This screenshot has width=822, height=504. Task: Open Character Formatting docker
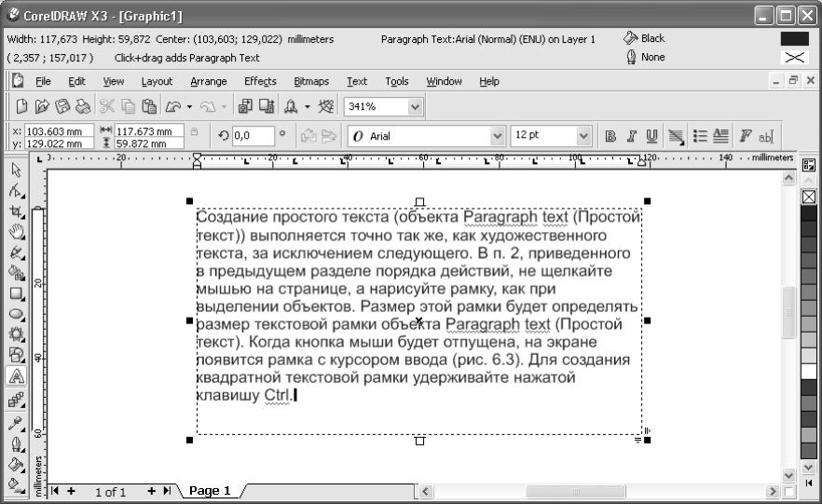tap(745, 136)
